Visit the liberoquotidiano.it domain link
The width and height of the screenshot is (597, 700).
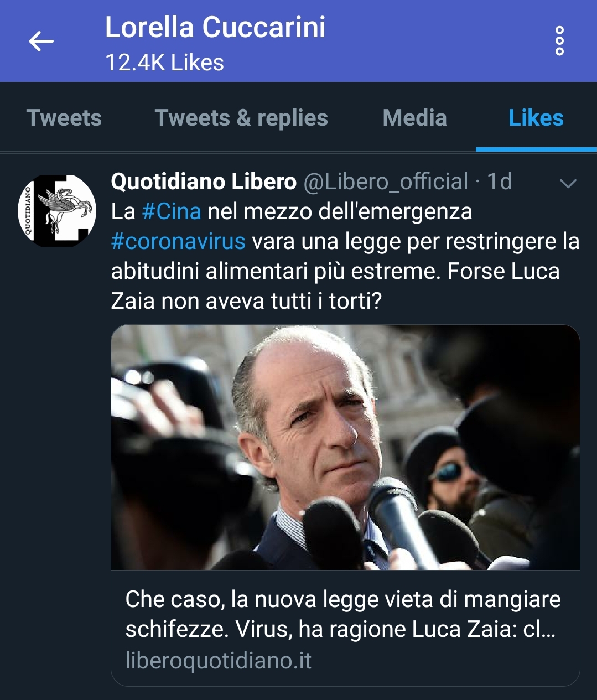coord(219,660)
